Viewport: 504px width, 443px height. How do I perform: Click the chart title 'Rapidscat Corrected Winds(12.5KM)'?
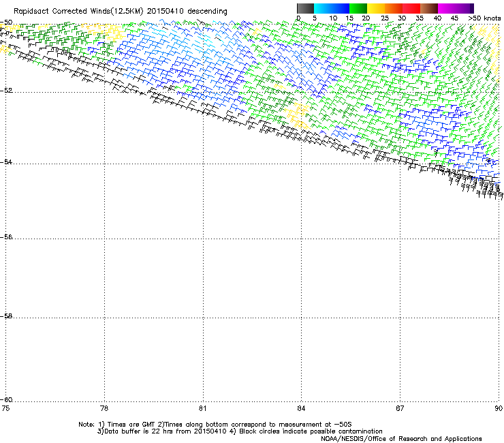point(78,12)
